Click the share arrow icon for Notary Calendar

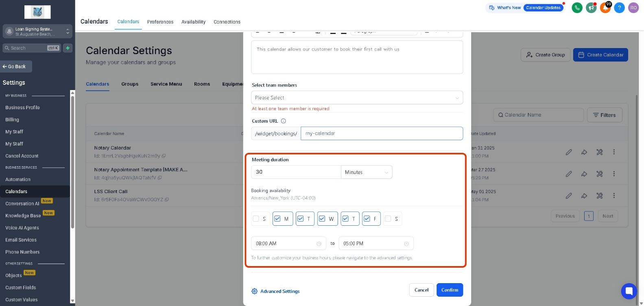[x=584, y=152]
